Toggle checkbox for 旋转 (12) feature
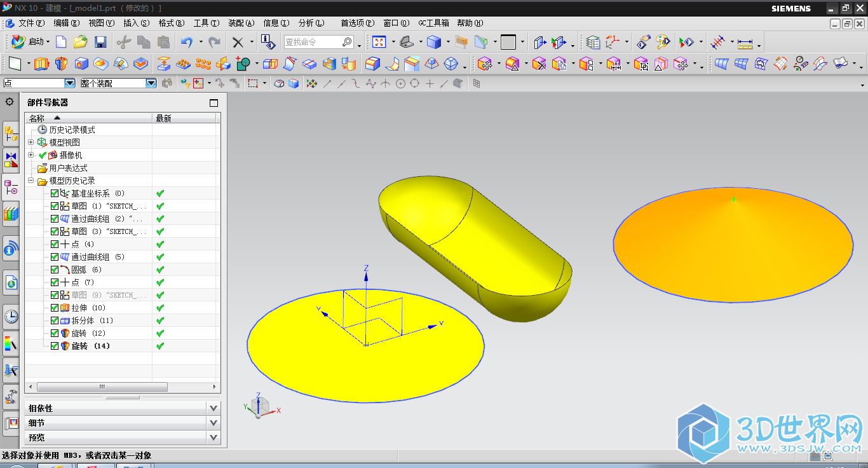 [x=55, y=333]
